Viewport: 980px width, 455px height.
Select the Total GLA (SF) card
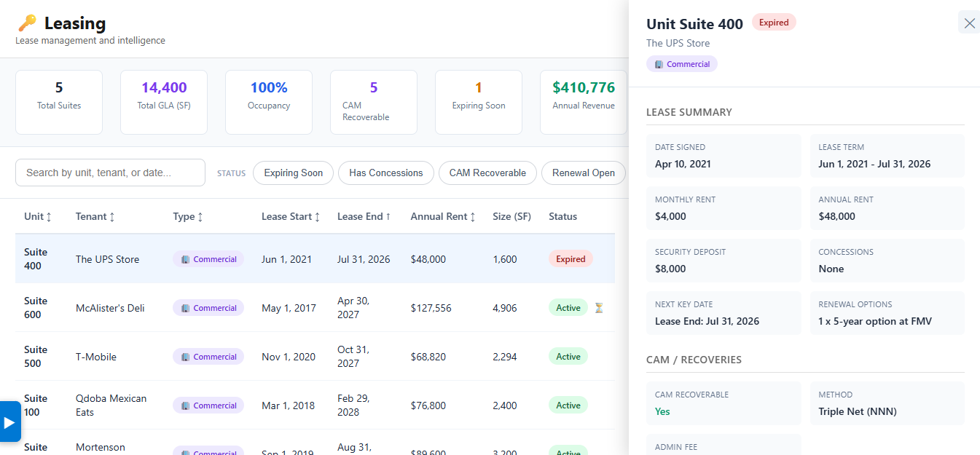pyautogui.click(x=164, y=102)
